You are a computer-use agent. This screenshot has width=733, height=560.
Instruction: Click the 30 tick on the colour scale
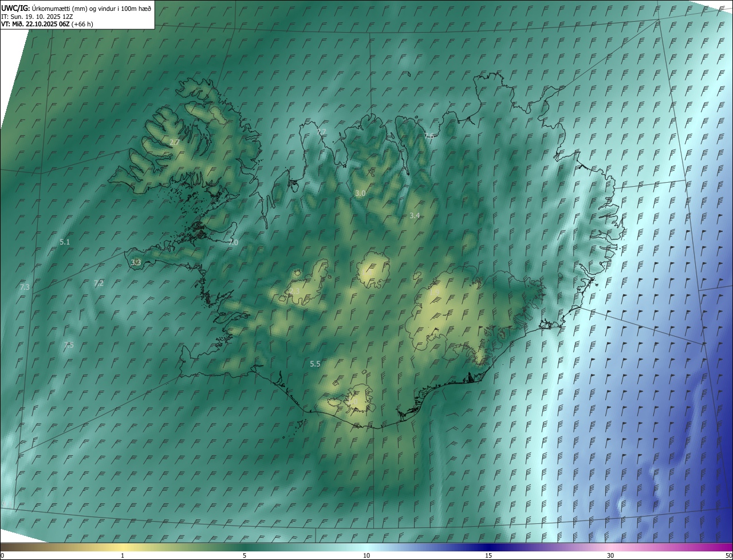pyautogui.click(x=610, y=555)
